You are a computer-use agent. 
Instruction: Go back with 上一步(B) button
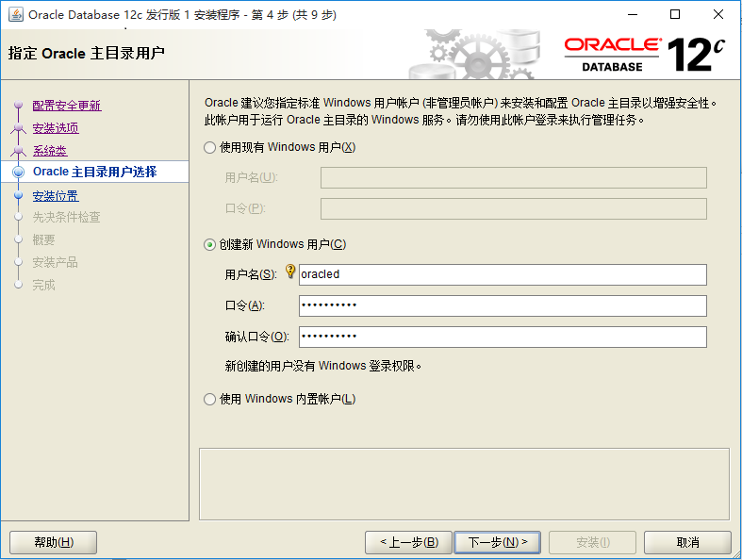pos(409,542)
